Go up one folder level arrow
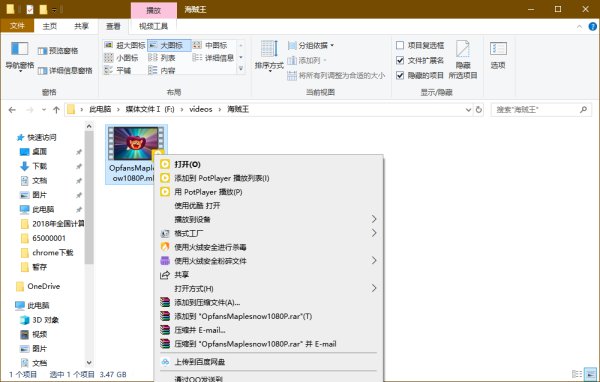 [x=56, y=110]
